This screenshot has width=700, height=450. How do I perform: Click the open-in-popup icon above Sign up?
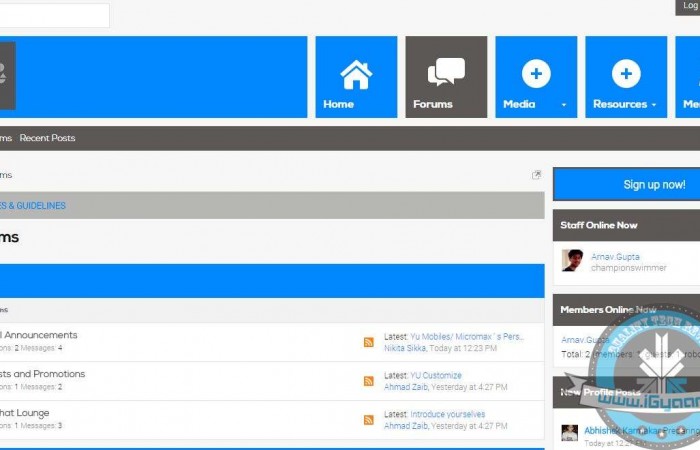[x=536, y=175]
